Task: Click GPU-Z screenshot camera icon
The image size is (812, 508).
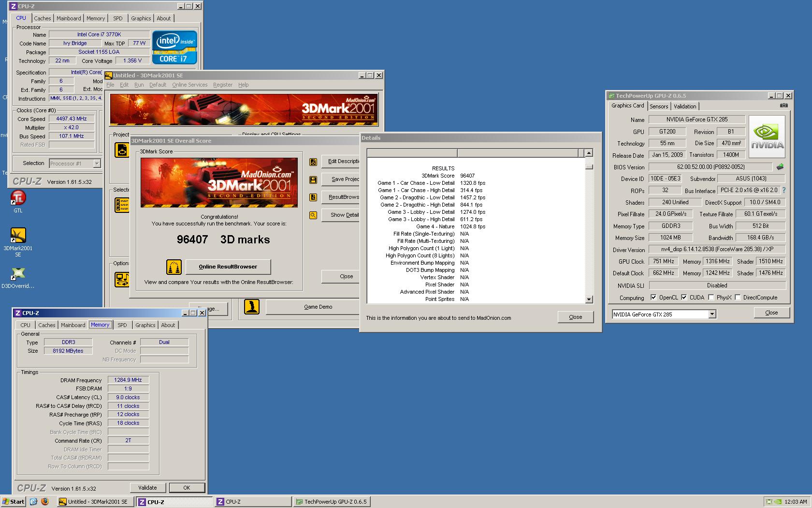Action: pos(783,105)
